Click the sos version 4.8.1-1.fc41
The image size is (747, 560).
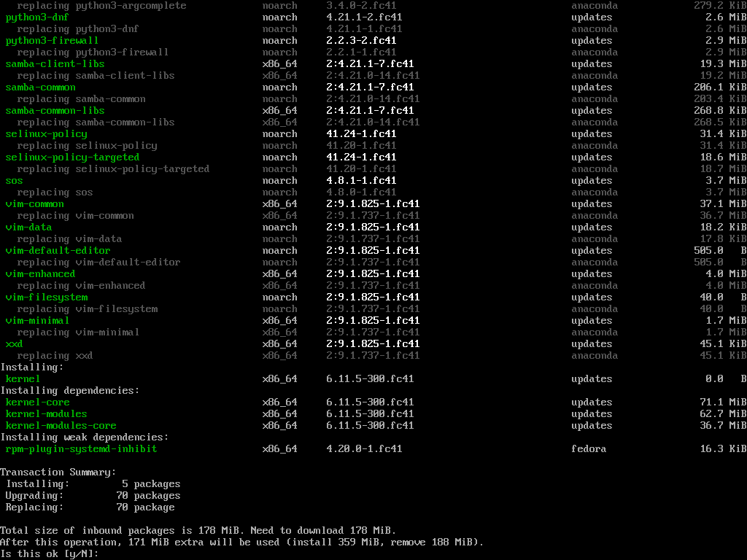coord(361,181)
